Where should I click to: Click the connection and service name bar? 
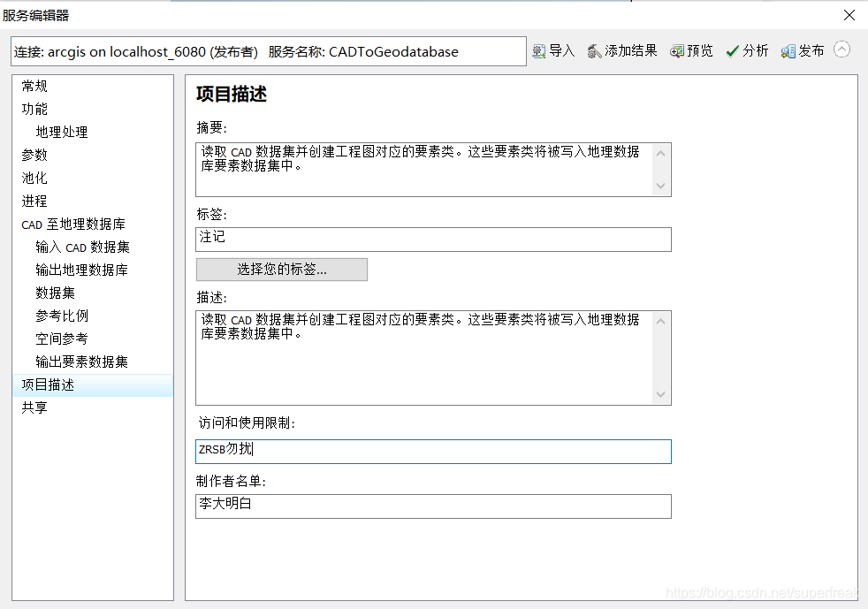tap(269, 51)
